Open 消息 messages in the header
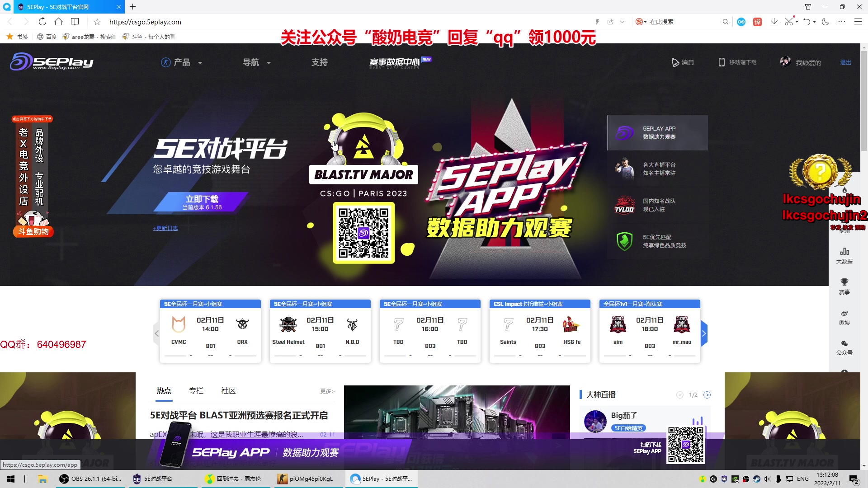 pos(683,62)
